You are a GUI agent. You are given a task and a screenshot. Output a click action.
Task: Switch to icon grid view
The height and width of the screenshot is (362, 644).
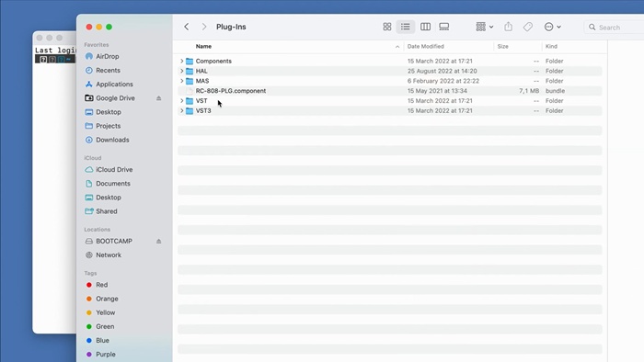[387, 27]
